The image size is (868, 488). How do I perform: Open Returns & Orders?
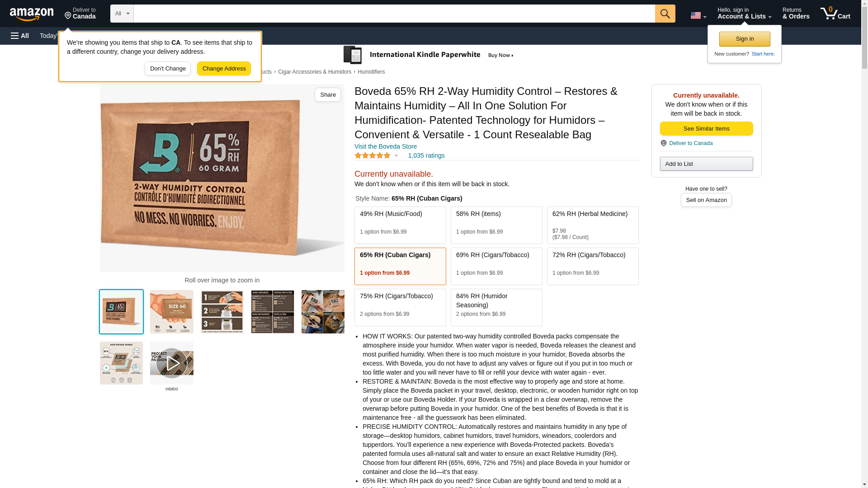point(796,14)
